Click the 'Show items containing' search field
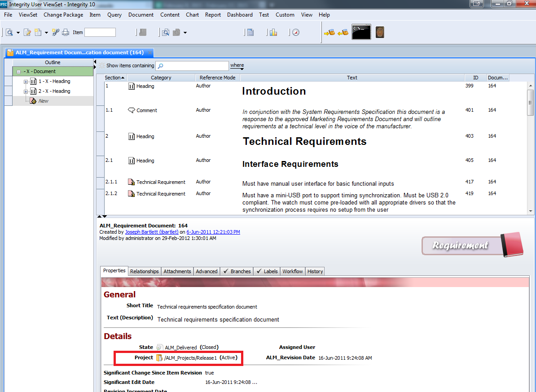Image resolution: width=536 pixels, height=392 pixels. 192,65
